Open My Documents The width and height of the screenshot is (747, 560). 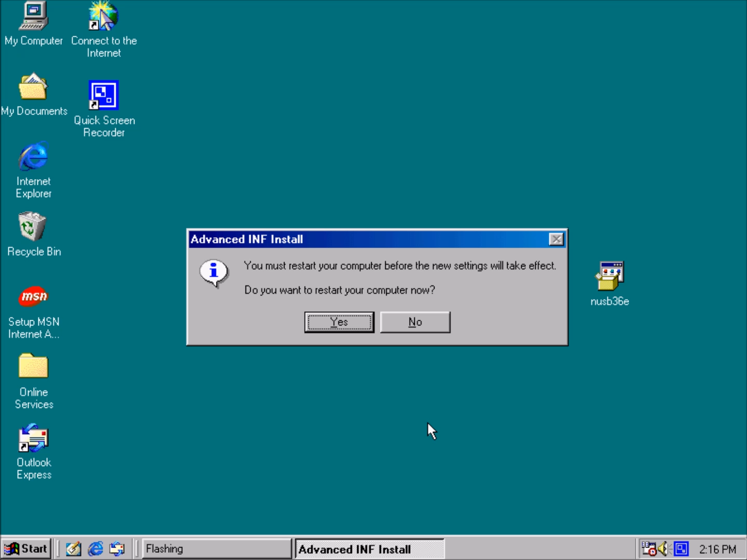[33, 86]
